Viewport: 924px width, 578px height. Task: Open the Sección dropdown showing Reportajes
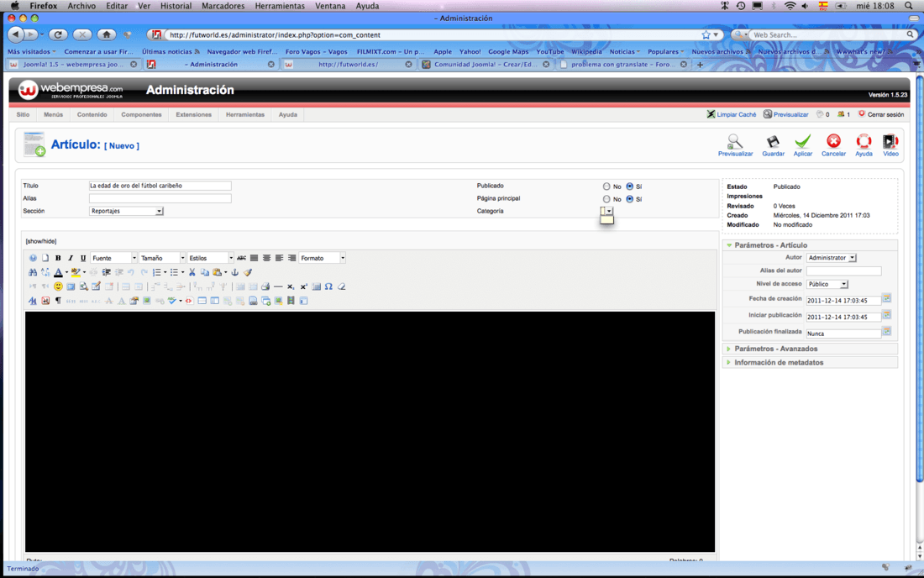click(x=126, y=211)
